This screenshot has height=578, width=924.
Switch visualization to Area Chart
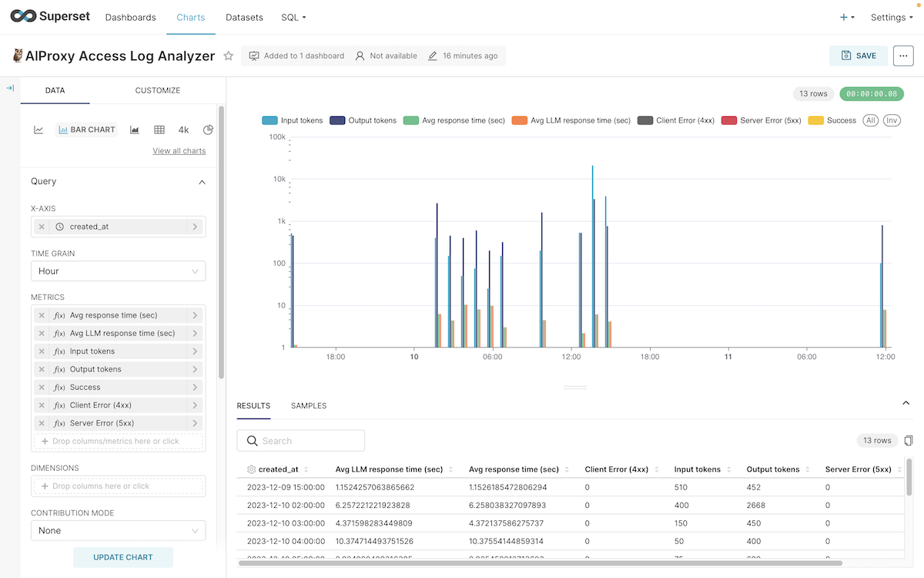(133, 129)
